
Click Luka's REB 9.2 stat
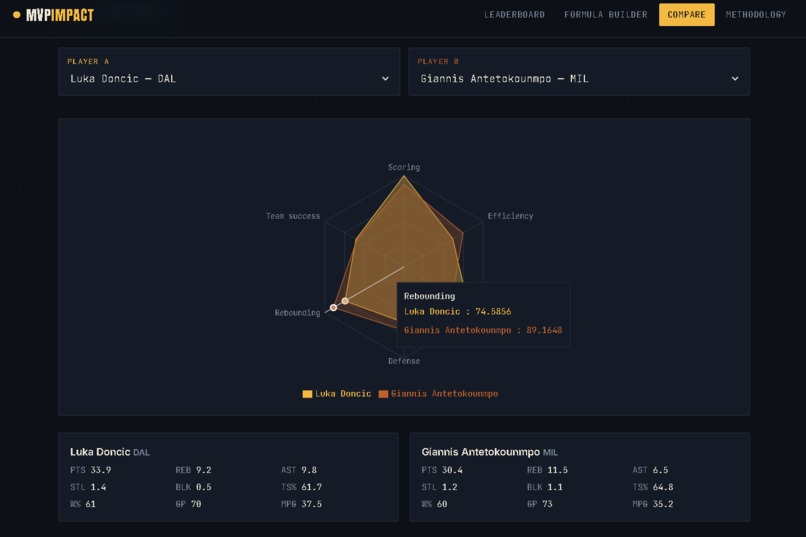coord(193,470)
